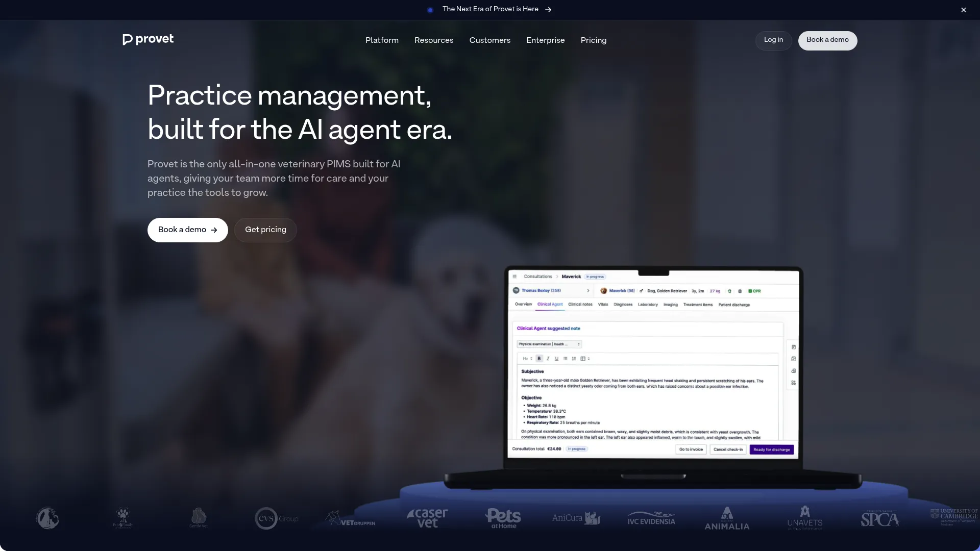980x551 pixels.
Task: Click the caser vet logo
Action: click(428, 518)
